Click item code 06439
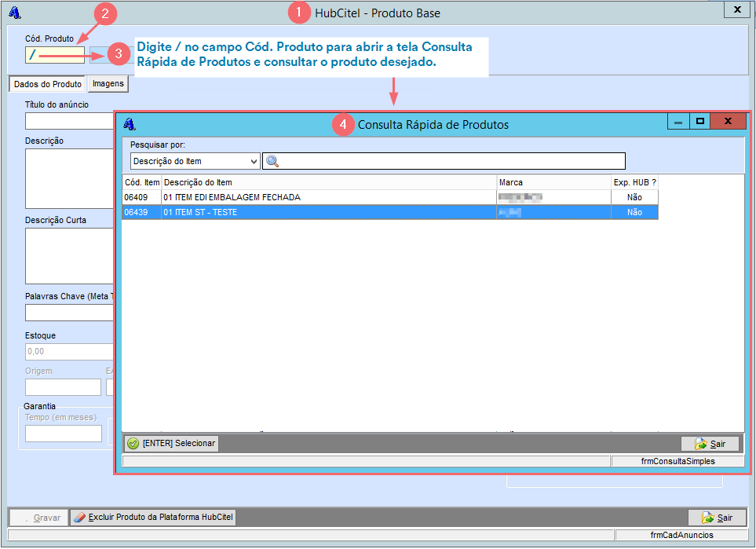 pyautogui.click(x=136, y=212)
